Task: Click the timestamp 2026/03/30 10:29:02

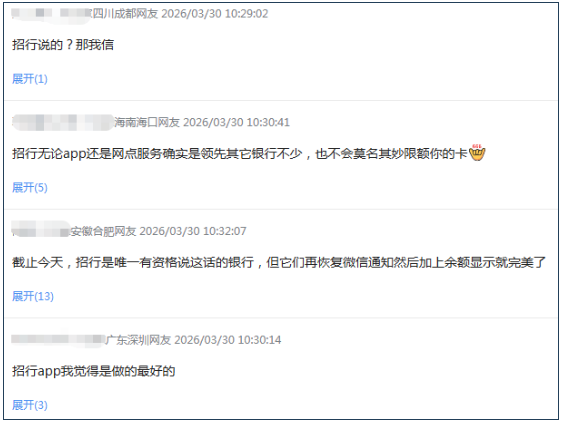Action: coord(215,14)
